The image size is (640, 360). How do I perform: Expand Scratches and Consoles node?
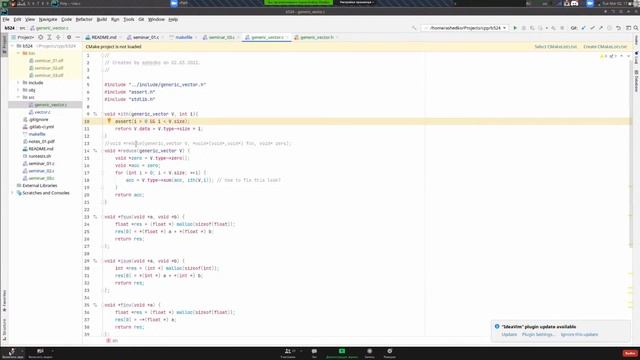pos(13,193)
